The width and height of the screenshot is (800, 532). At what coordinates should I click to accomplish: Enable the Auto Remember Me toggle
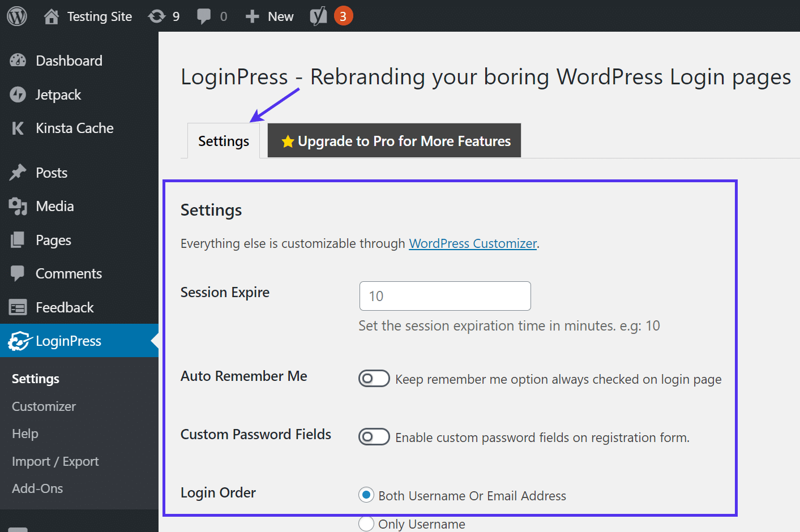tap(374, 378)
